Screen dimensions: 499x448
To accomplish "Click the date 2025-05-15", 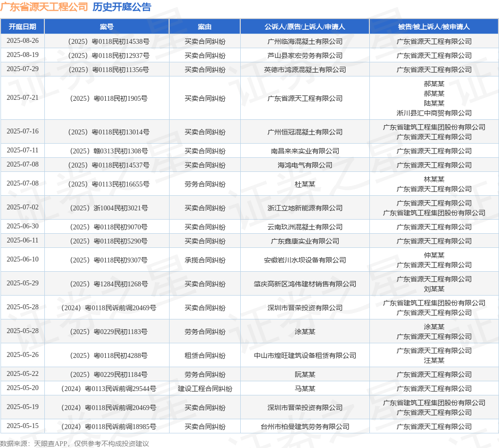I will (x=22, y=426).
